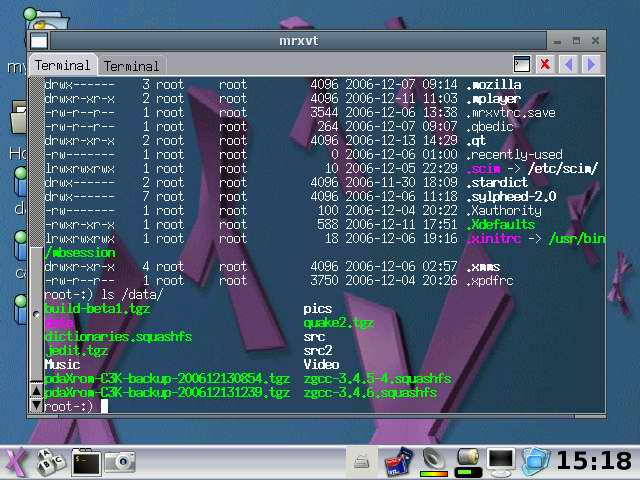Open the purple X start menu in taskbar
Image resolution: width=640 pixels, height=480 pixels.
tap(14, 462)
